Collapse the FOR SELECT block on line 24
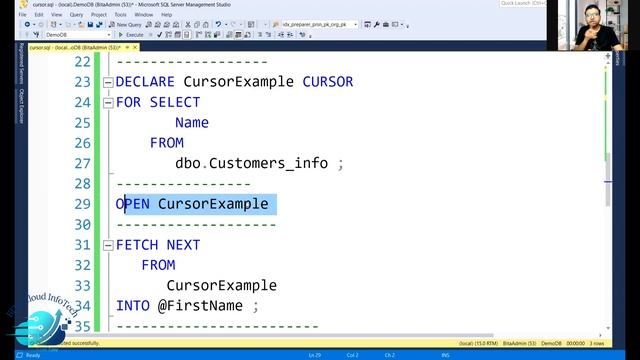The width and height of the screenshot is (640, 360). click(108, 103)
